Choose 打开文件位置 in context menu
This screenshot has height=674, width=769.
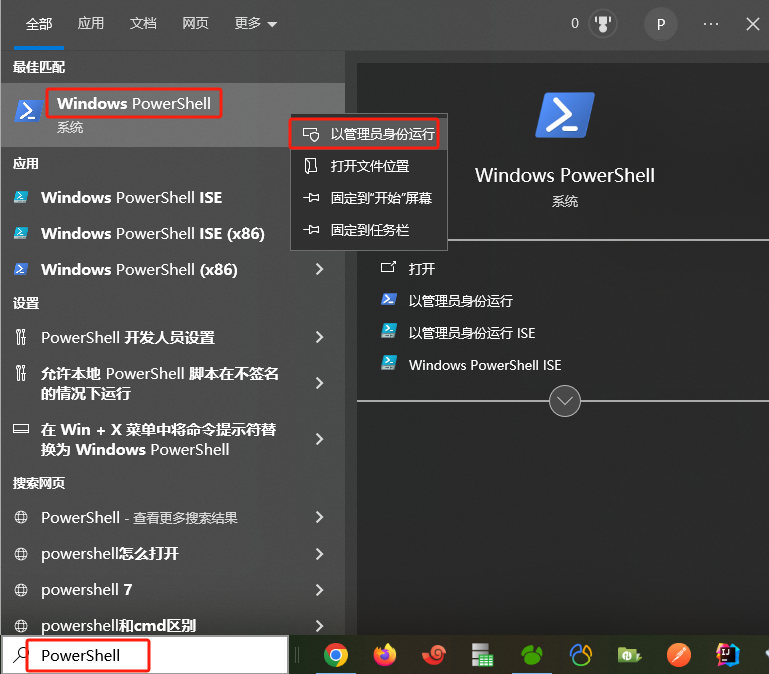point(369,166)
